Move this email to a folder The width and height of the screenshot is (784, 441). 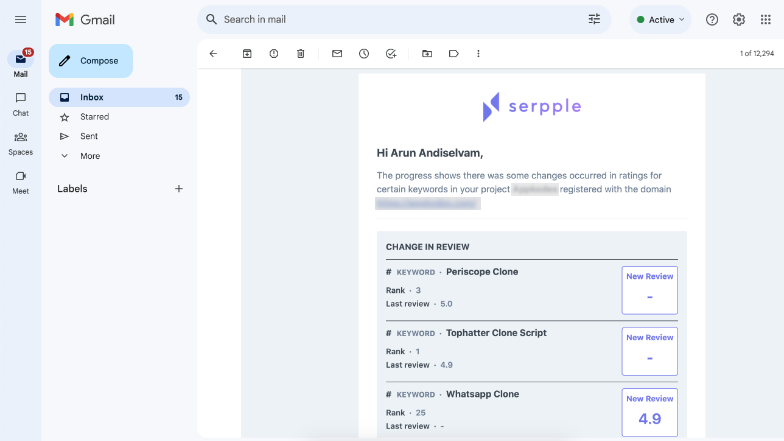point(427,54)
